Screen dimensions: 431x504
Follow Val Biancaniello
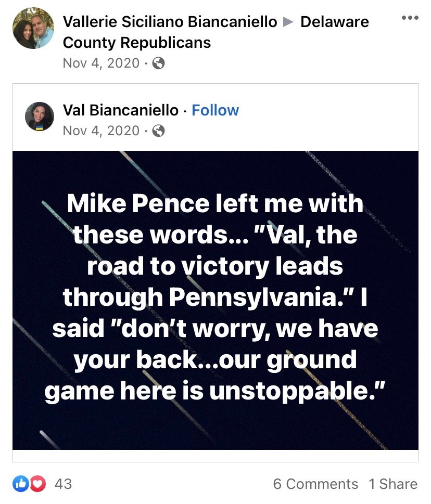[215, 110]
